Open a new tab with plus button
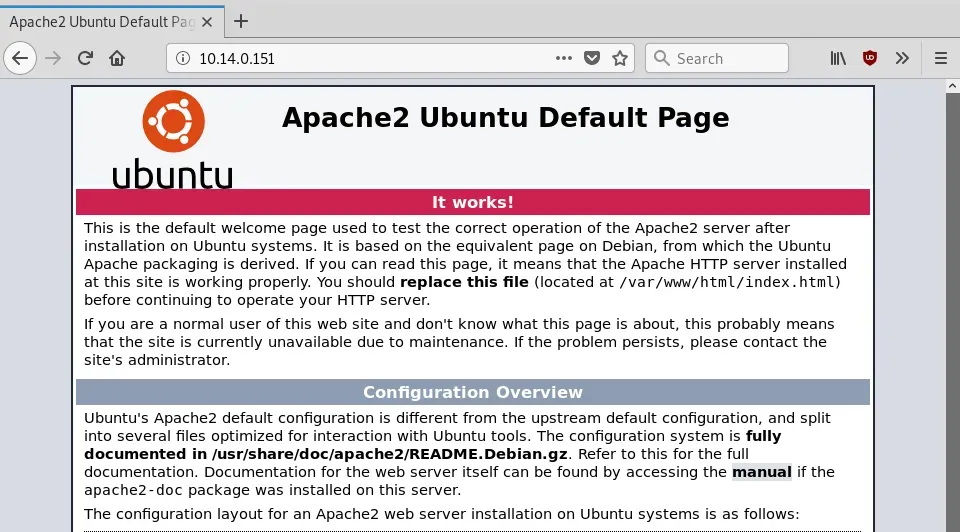Viewport: 960px width, 532px height. point(240,21)
